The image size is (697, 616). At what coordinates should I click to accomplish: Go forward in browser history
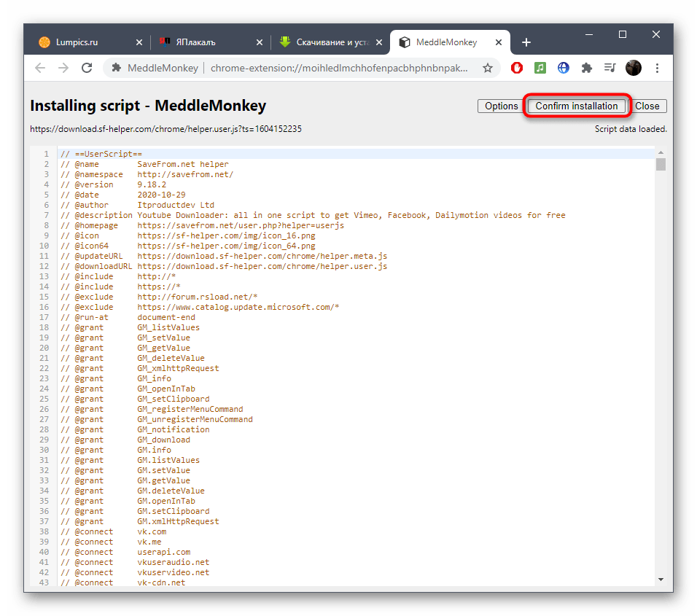(x=63, y=68)
